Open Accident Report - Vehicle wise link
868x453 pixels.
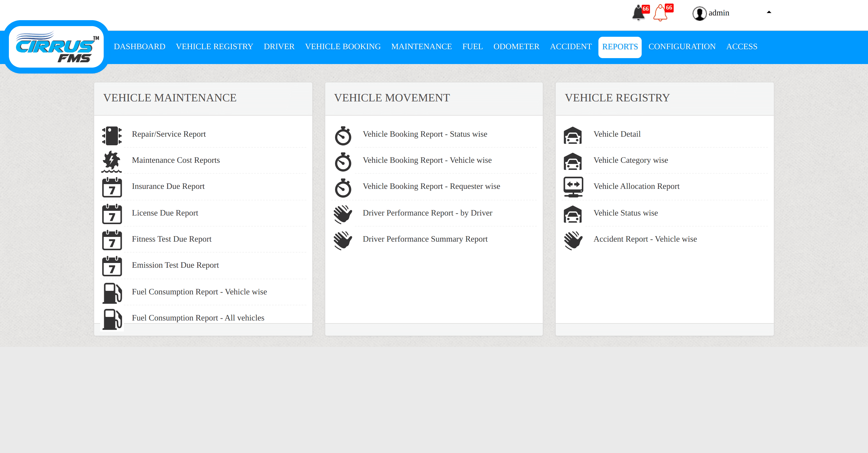coord(645,239)
